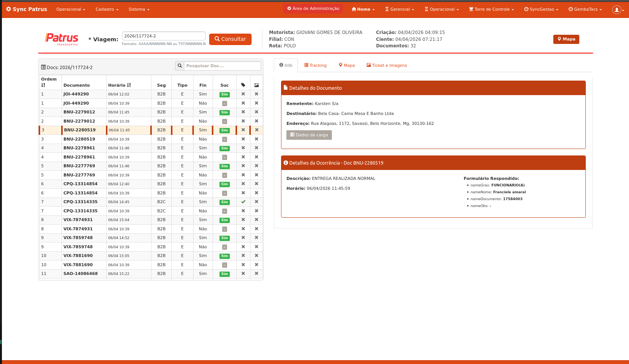Open the Torre de Controle dropdown
This screenshot has height=364, width=629.
[x=491, y=9]
